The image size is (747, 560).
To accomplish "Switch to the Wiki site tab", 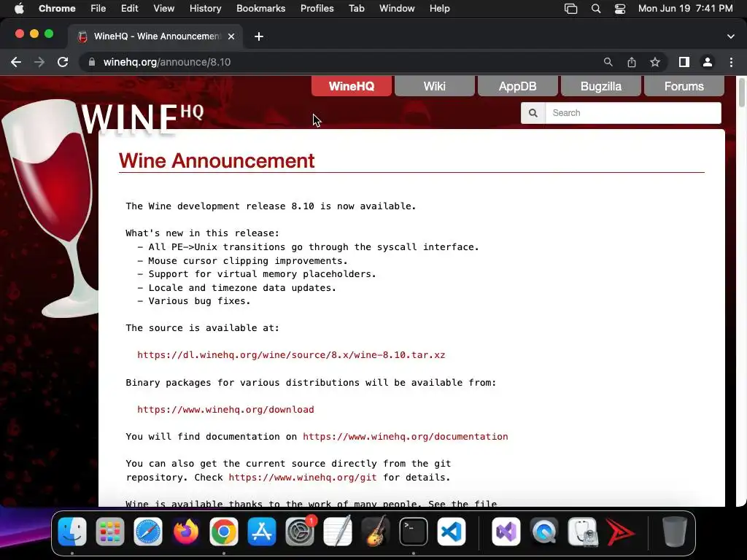I will (x=435, y=86).
